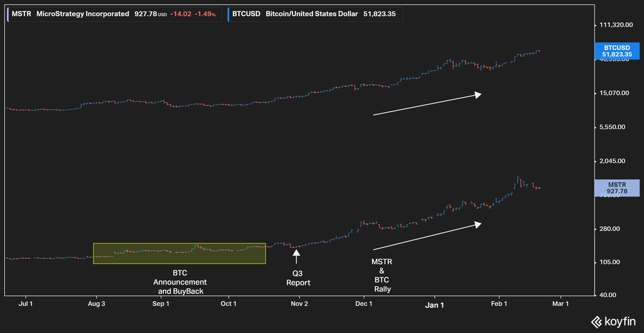Click the -1.49% percent change value
Image resolution: width=644 pixels, height=333 pixels.
pyautogui.click(x=205, y=14)
